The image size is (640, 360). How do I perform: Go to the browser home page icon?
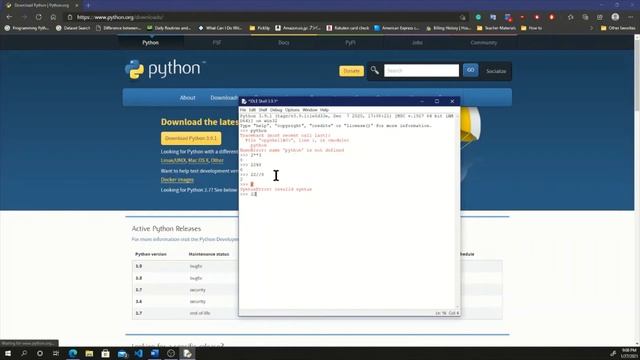[53, 17]
